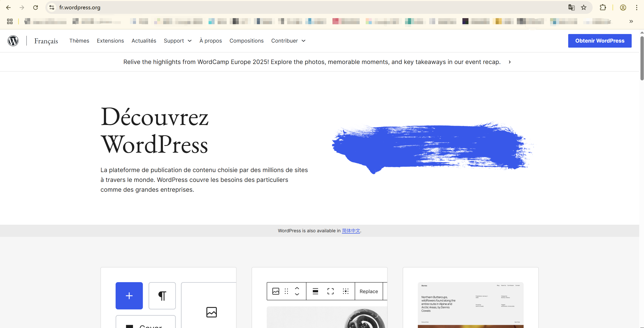
Task: Select the image block icon in the toolbar
Action: tap(276, 291)
